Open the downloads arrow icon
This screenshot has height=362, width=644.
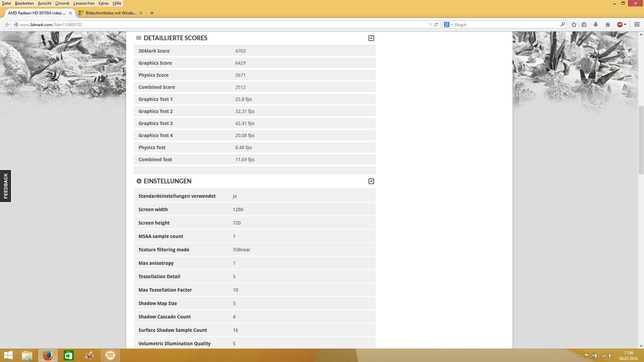pyautogui.click(x=596, y=24)
